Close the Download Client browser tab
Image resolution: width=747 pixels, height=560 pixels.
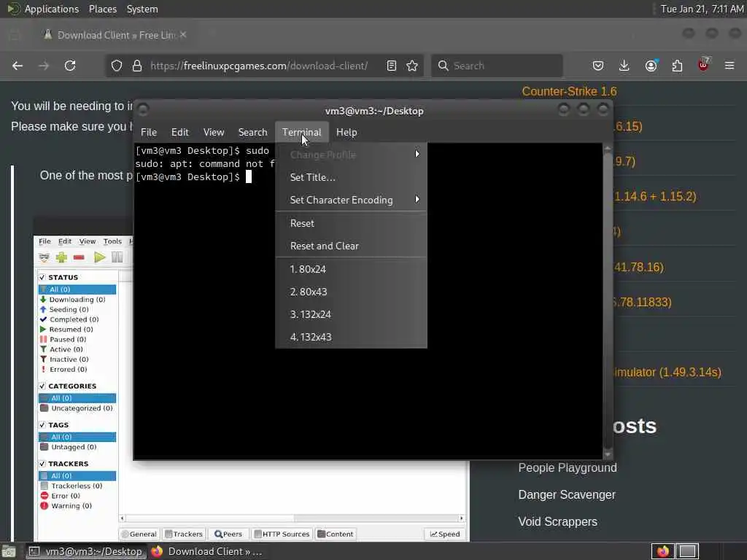click(183, 35)
